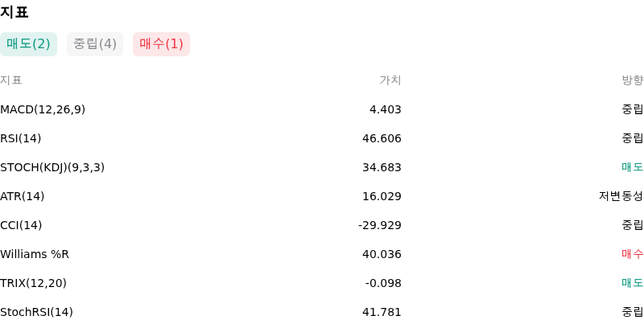Viewport: 644px width, 320px height.
Task: Click the 지표 section heading
Action: pyautogui.click(x=14, y=12)
